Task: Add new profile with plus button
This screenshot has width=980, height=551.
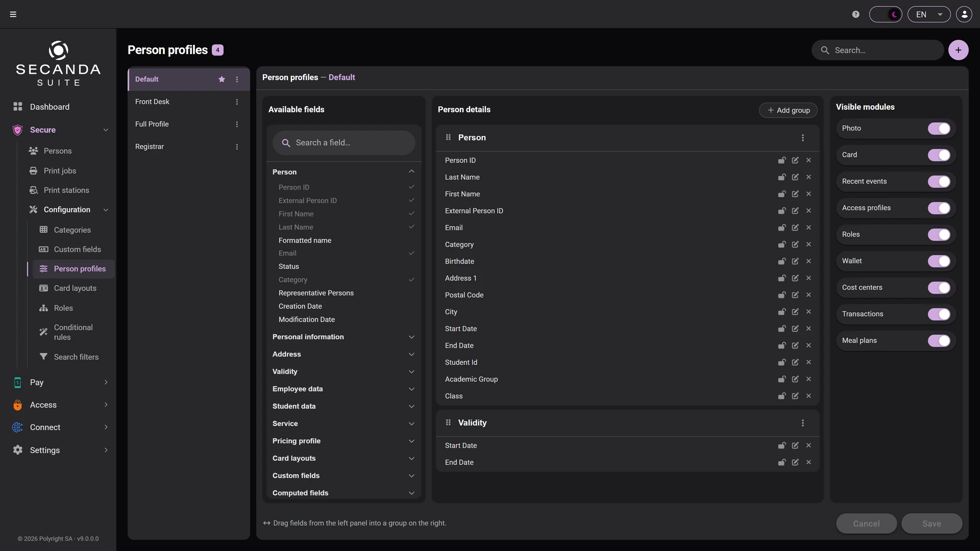Action: click(958, 50)
